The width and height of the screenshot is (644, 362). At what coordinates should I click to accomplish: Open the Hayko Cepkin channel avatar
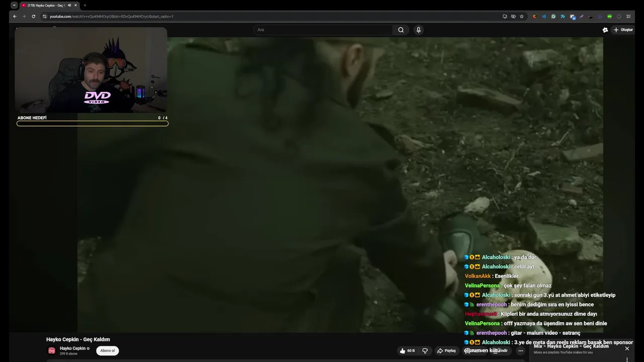tap(51, 350)
